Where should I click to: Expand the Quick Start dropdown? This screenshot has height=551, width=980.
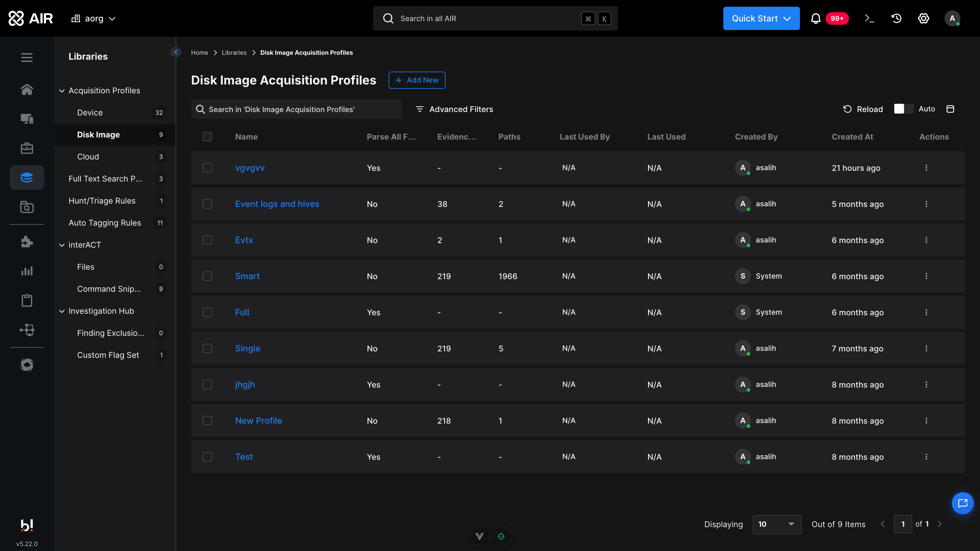coord(761,18)
